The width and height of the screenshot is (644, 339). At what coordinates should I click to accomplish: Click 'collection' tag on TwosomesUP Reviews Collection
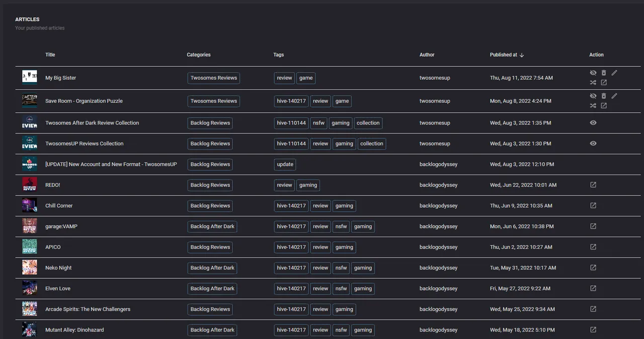372,143
